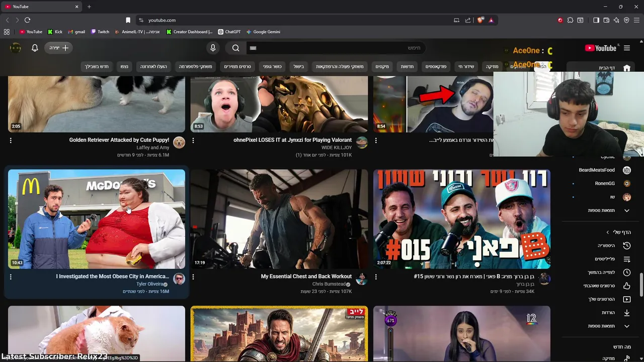Select the 'מיקסים' filter chip

[382, 66]
